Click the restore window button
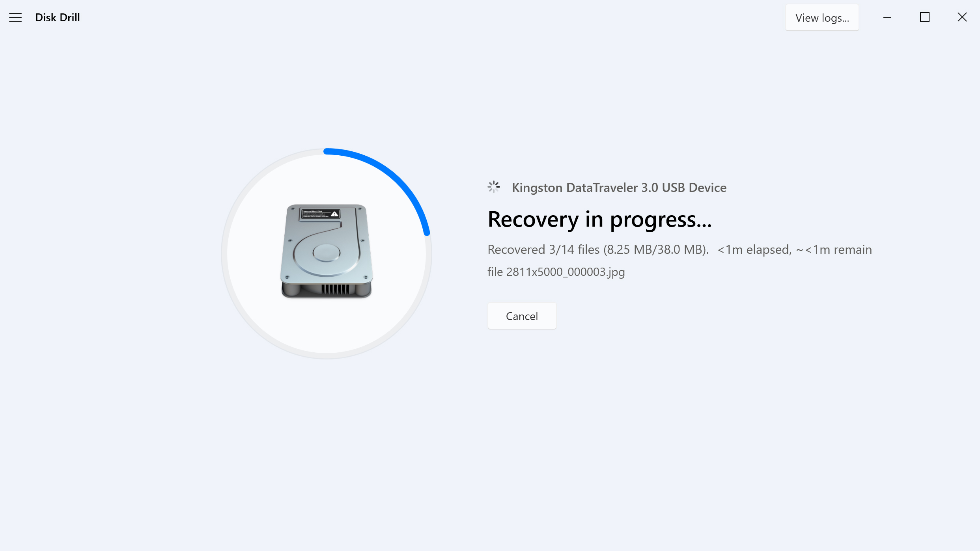 (925, 17)
